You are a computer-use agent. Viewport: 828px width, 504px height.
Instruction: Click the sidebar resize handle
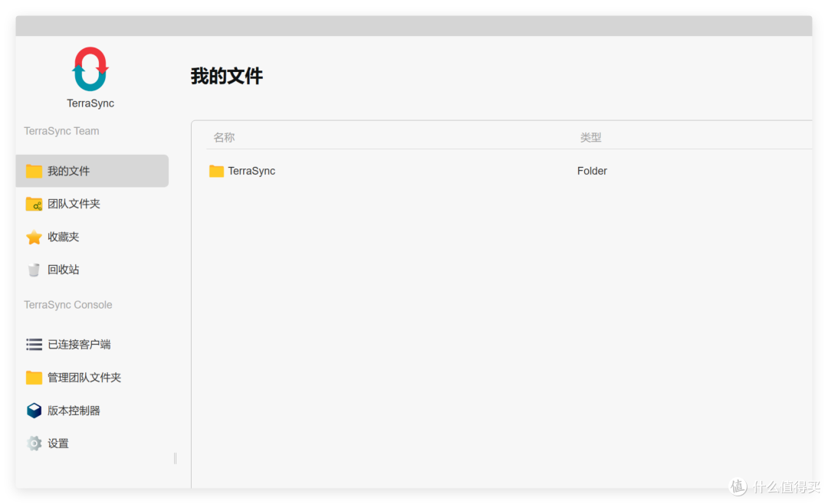[x=176, y=458]
